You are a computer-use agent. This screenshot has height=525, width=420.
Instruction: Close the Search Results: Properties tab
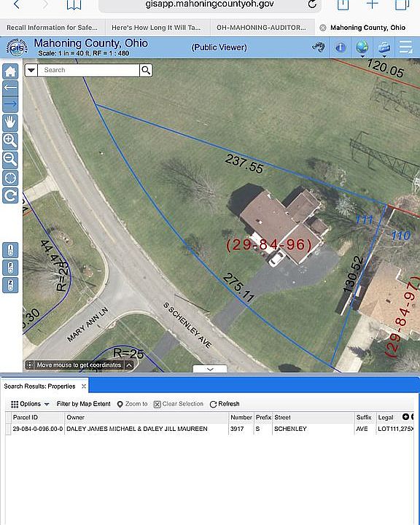click(x=84, y=386)
